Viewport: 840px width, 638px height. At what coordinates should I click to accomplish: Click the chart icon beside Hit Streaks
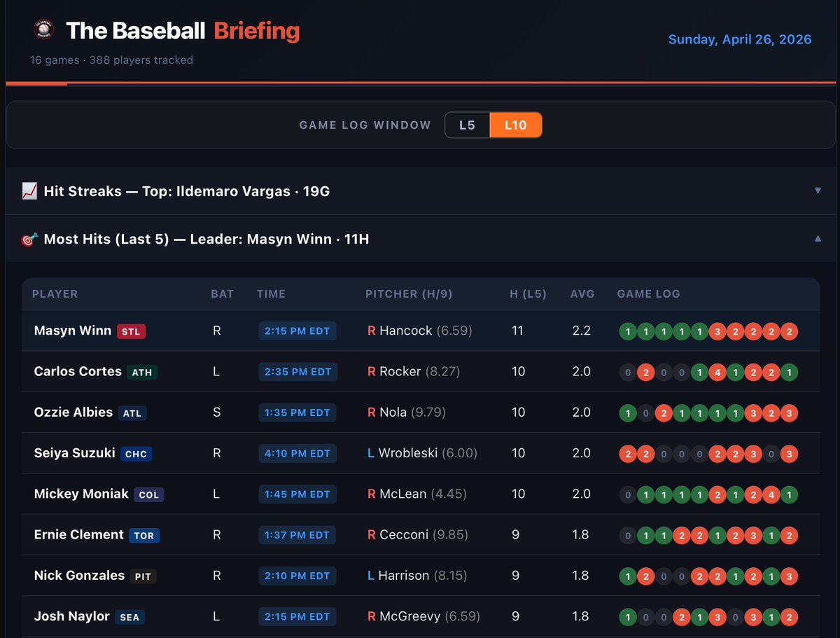[29, 192]
